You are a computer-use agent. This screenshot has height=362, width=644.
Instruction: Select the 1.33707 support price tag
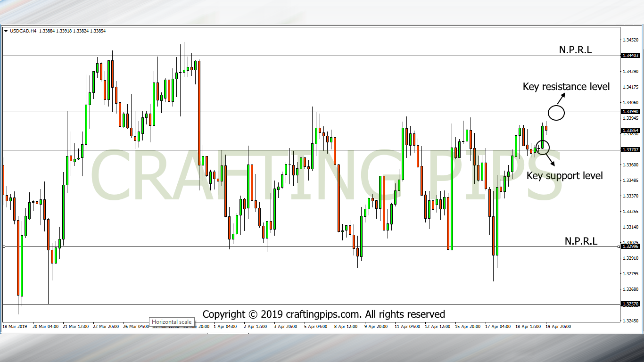click(630, 150)
